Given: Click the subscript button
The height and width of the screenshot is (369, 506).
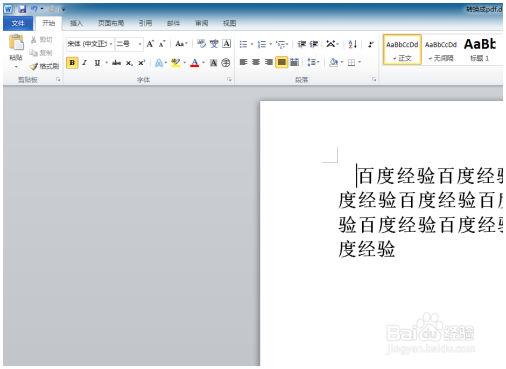Looking at the screenshot, I should 129,63.
